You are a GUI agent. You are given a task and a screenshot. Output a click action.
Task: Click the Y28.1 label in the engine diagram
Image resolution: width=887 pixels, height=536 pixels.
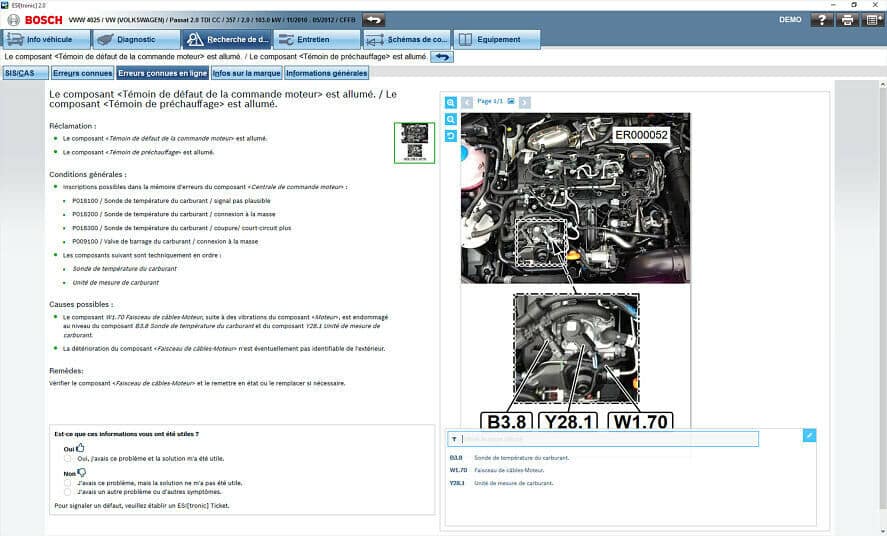pos(568,421)
